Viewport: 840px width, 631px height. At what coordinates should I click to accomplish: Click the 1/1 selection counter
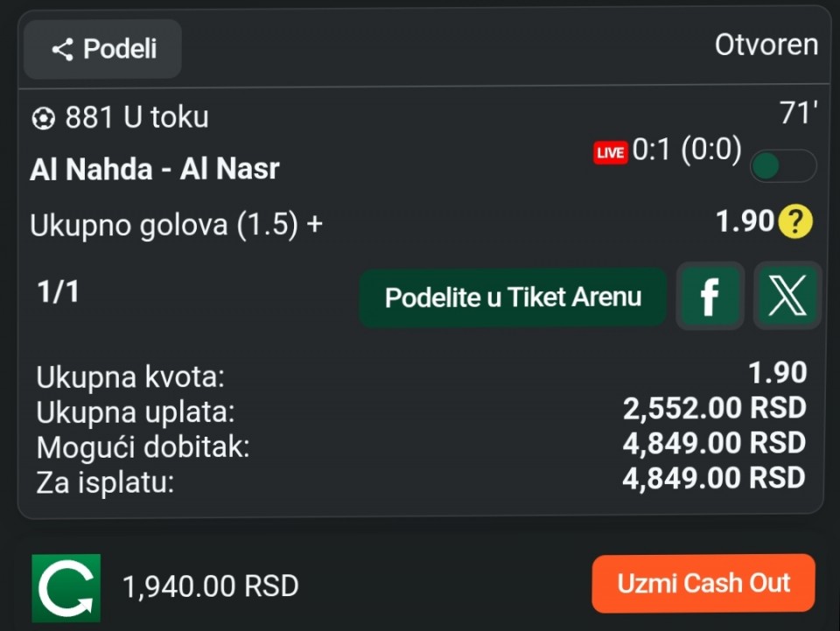(x=58, y=292)
